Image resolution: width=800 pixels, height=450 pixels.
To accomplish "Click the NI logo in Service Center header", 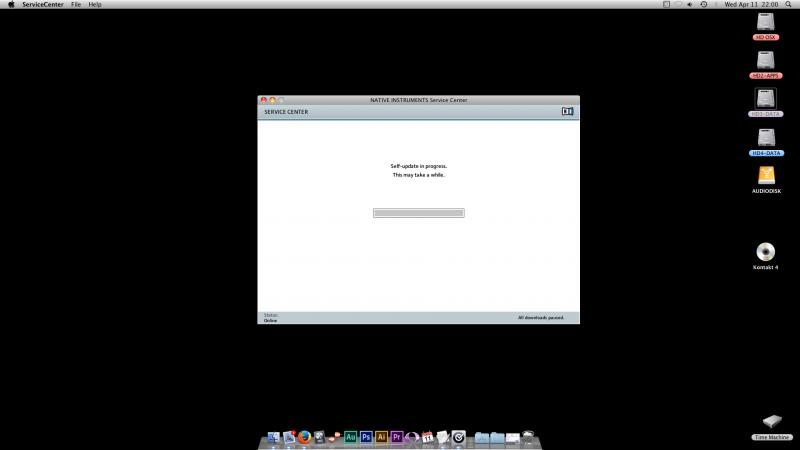I will click(567, 111).
